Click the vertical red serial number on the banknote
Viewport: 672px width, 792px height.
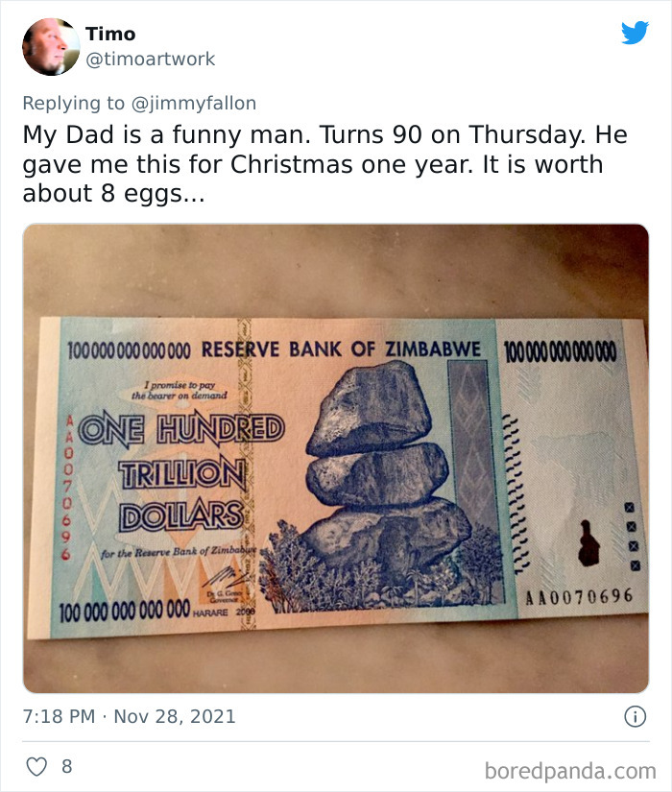(x=69, y=488)
